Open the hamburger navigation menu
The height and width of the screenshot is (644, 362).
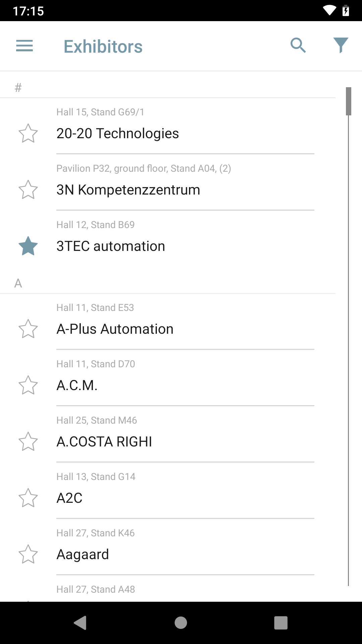24,46
